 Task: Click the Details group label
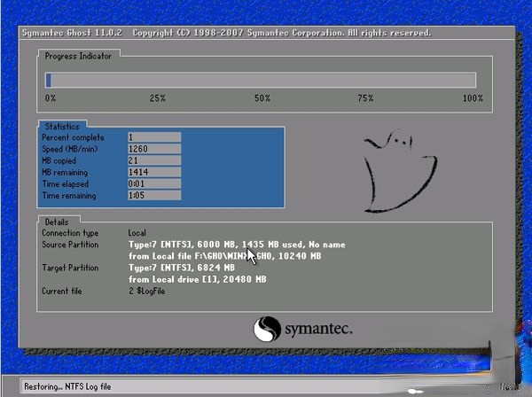click(x=59, y=221)
